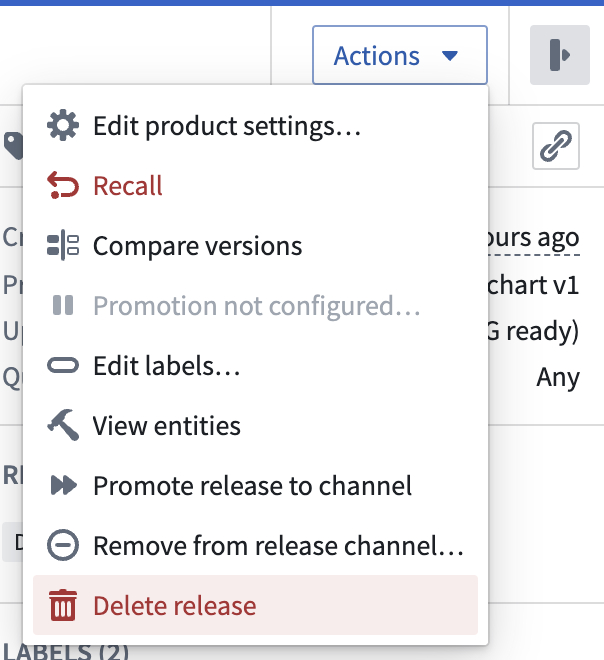Choose View entities in the menu
The image size is (604, 660).
click(x=255, y=426)
